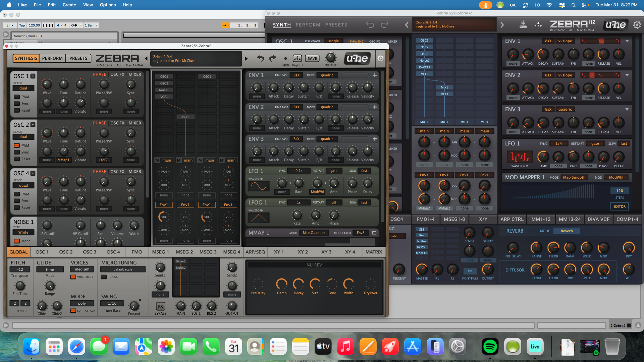Click the SAVE button
Screen dimensions: 644x362
(x=312, y=58)
